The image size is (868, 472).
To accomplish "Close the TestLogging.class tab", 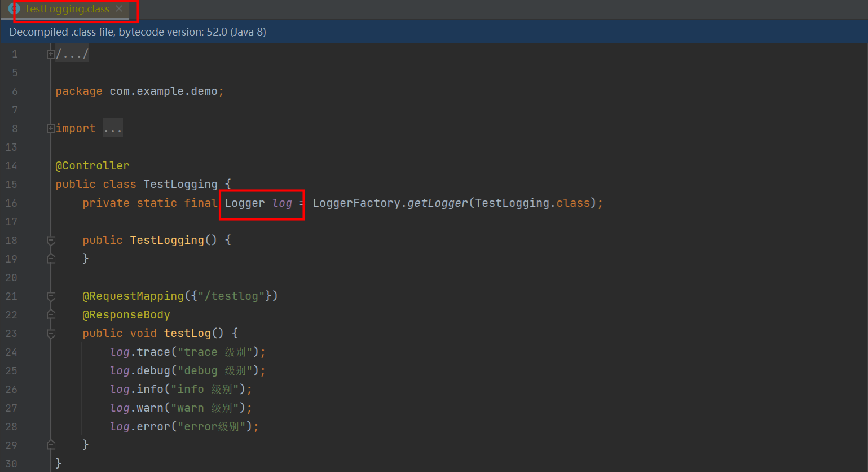I will click(x=119, y=8).
